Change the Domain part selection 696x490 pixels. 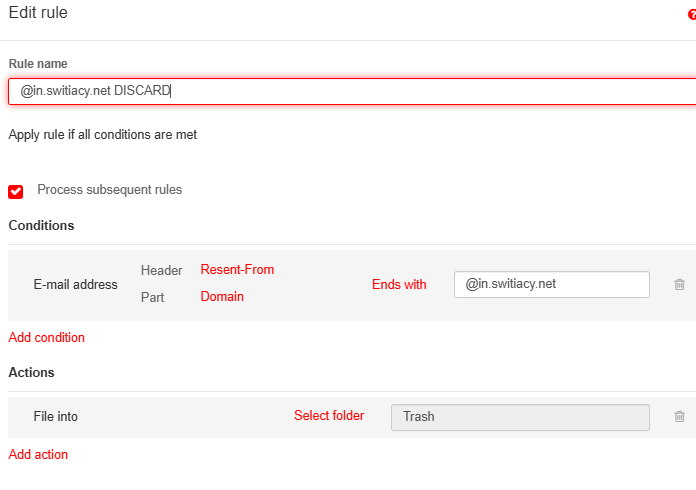(222, 297)
